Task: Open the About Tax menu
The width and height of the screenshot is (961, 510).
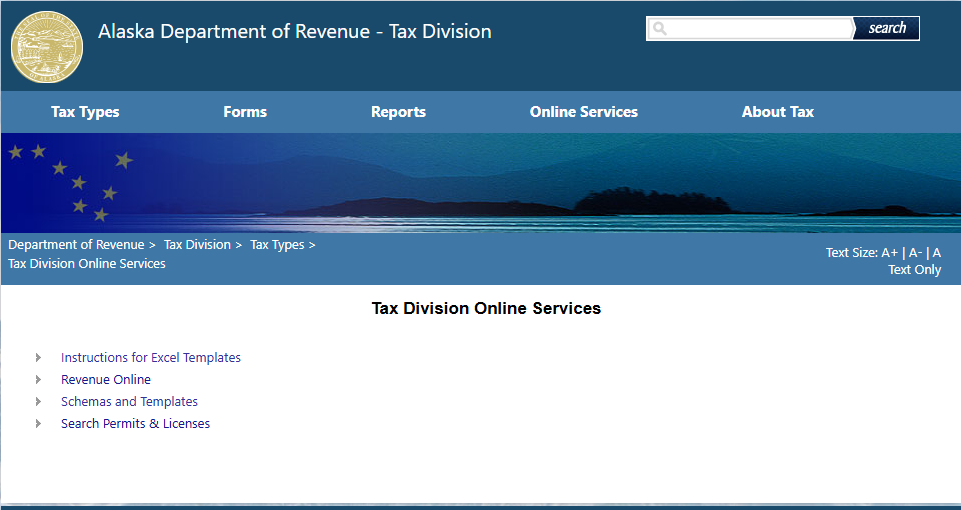Action: (777, 112)
